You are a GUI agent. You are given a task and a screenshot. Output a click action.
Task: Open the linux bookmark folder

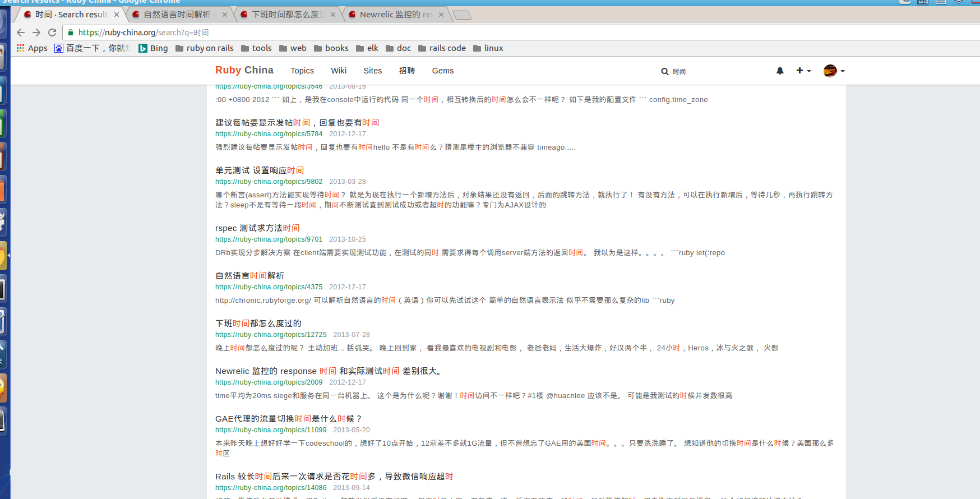pos(488,48)
